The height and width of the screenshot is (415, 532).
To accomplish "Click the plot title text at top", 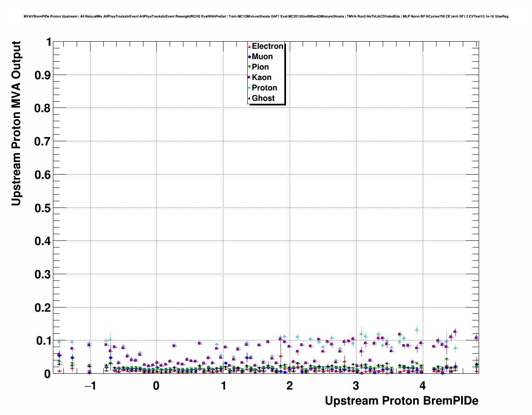I will tap(266, 16).
